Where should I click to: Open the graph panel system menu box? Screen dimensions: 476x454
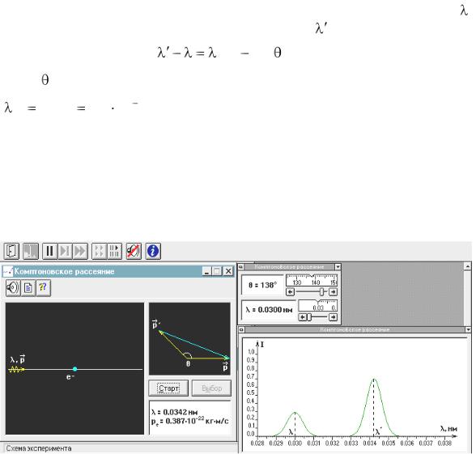click(242, 329)
